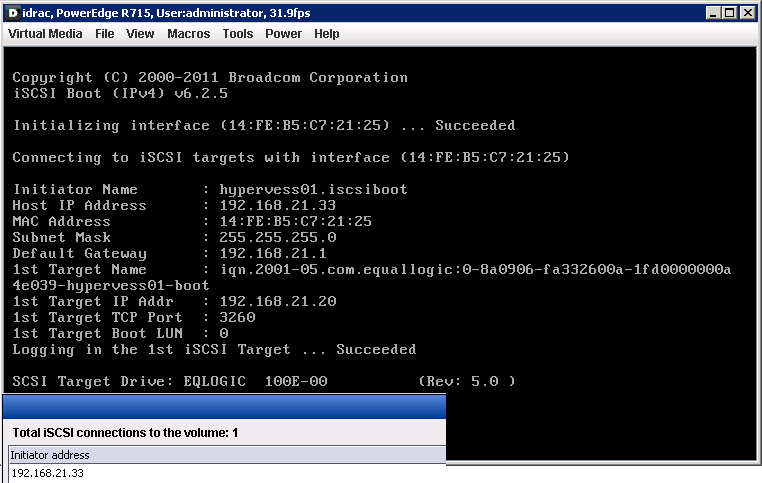This screenshot has width=762, height=483.
Task: Open the View menu
Action: pos(140,34)
